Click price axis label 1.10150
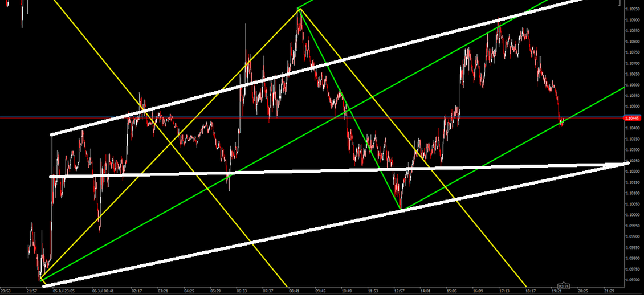644x298 pixels. (633, 182)
